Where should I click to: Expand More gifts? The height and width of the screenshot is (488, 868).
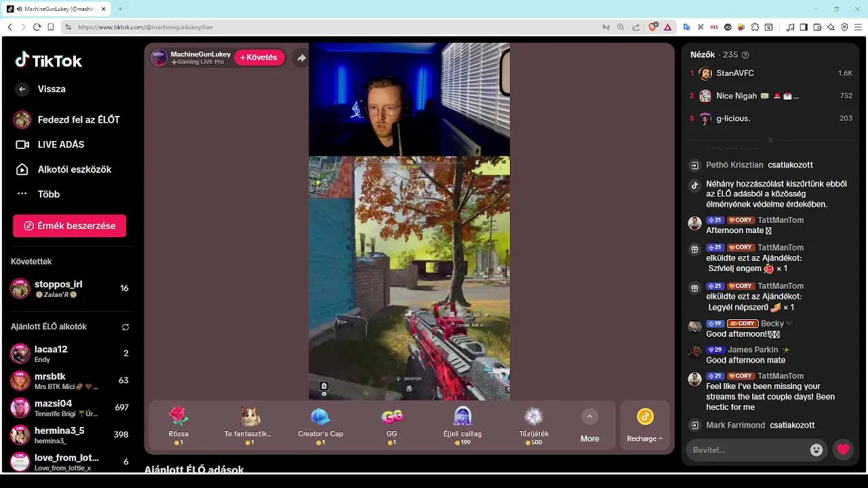pyautogui.click(x=589, y=426)
